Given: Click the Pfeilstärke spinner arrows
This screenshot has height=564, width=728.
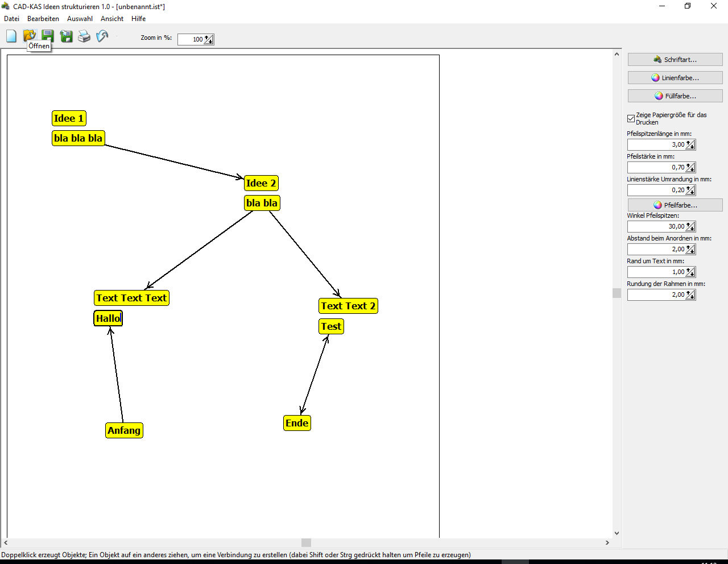Looking at the screenshot, I should (x=690, y=168).
